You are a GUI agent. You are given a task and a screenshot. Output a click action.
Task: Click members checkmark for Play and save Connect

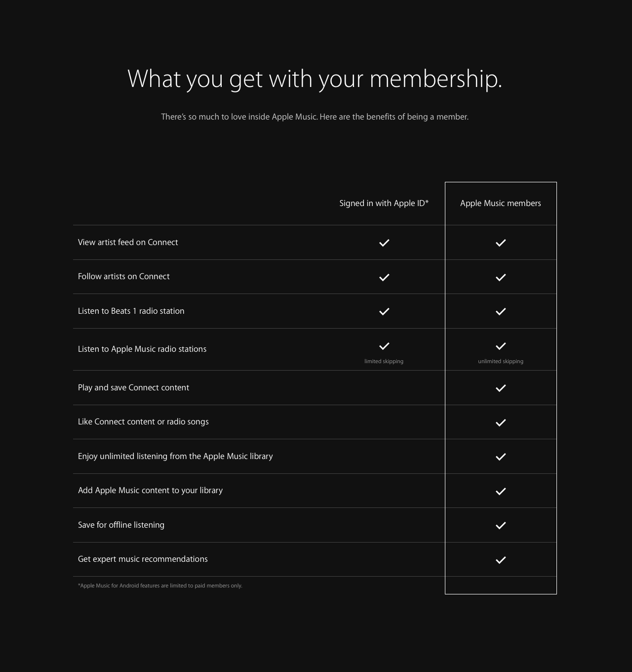point(501,388)
